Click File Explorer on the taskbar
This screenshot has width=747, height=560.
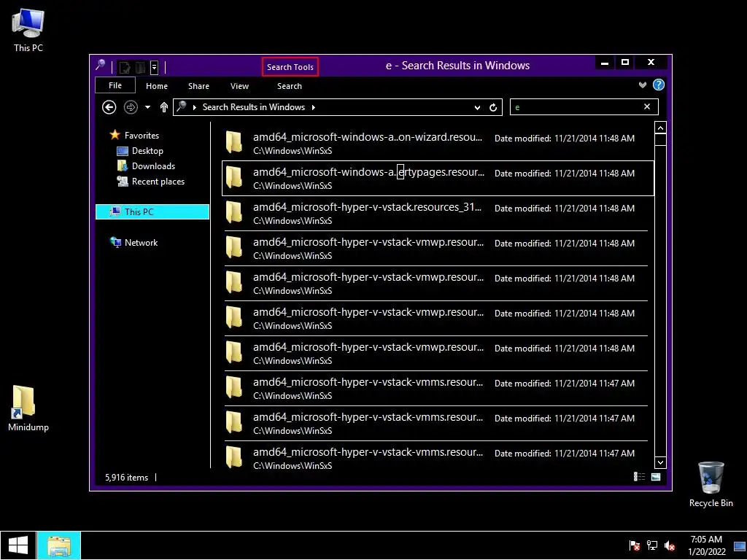pyautogui.click(x=59, y=545)
